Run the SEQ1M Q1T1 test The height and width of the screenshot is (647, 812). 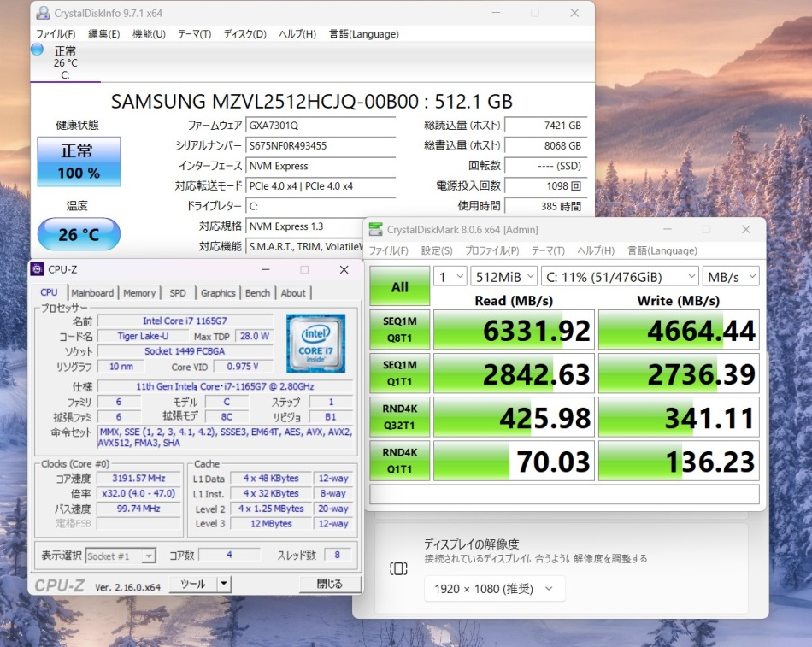click(400, 373)
